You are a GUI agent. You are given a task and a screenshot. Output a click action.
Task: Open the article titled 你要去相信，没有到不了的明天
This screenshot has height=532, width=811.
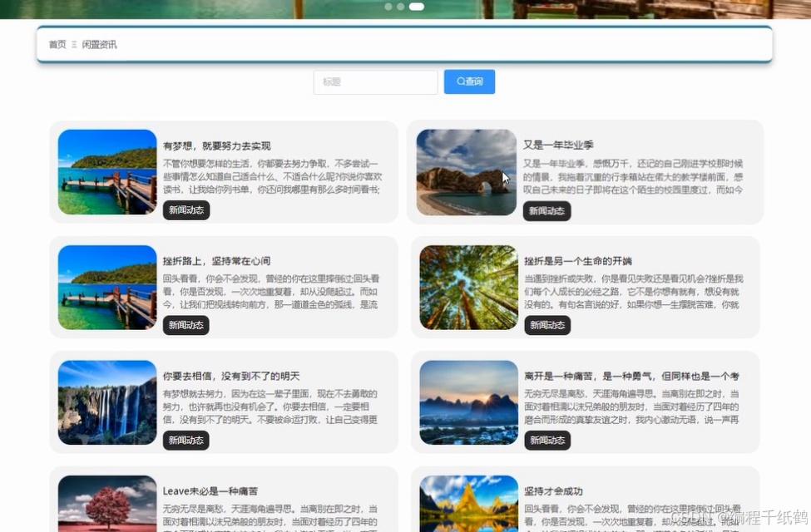point(231,376)
